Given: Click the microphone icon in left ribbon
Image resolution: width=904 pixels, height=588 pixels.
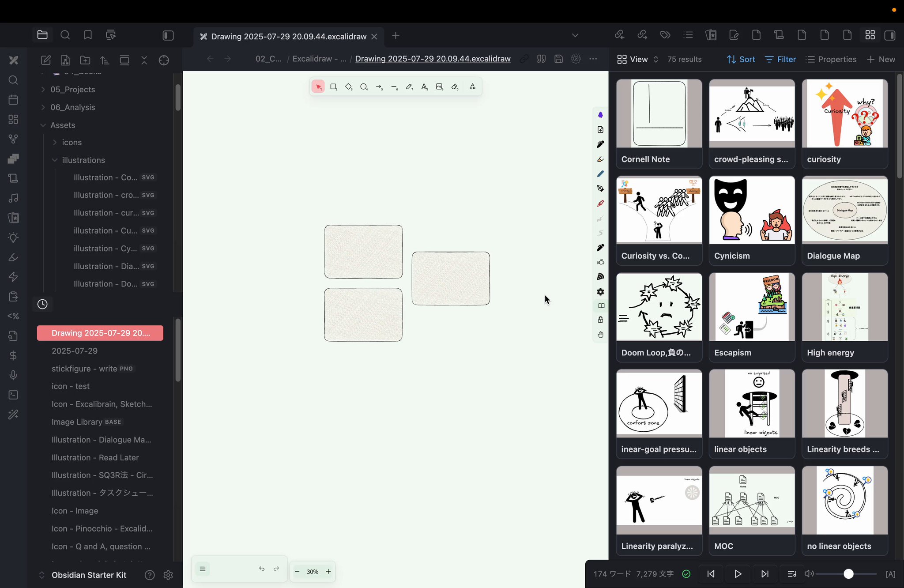Looking at the screenshot, I should [13, 375].
